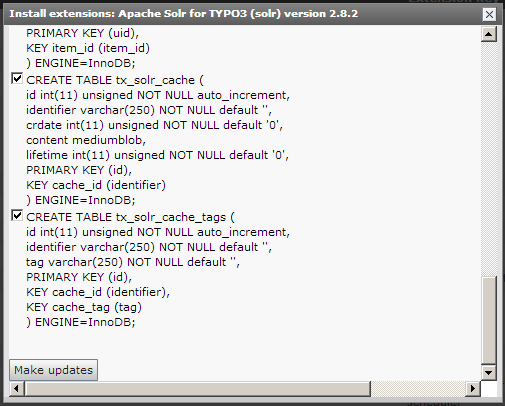Click the horizontal scrollbar thumb
Screen dimensions: 505x406
coord(197,388)
